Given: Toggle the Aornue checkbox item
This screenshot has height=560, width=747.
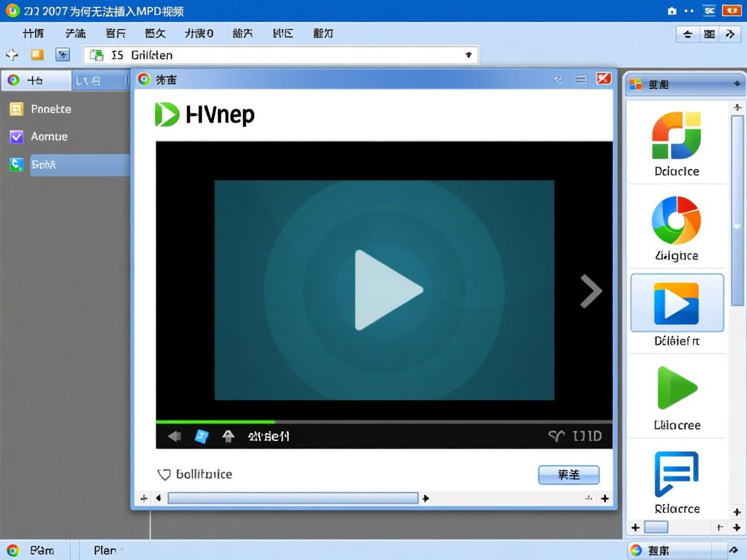Looking at the screenshot, I should tap(17, 137).
